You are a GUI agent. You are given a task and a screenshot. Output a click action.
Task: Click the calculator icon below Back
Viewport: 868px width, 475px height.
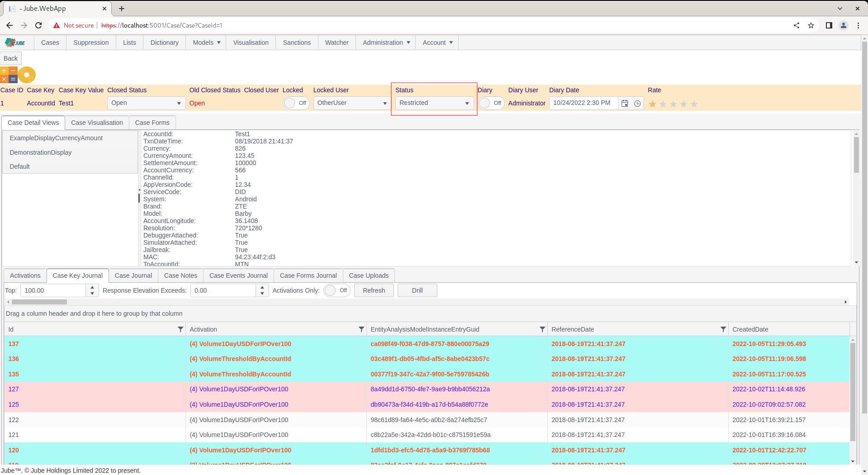[x=9, y=75]
